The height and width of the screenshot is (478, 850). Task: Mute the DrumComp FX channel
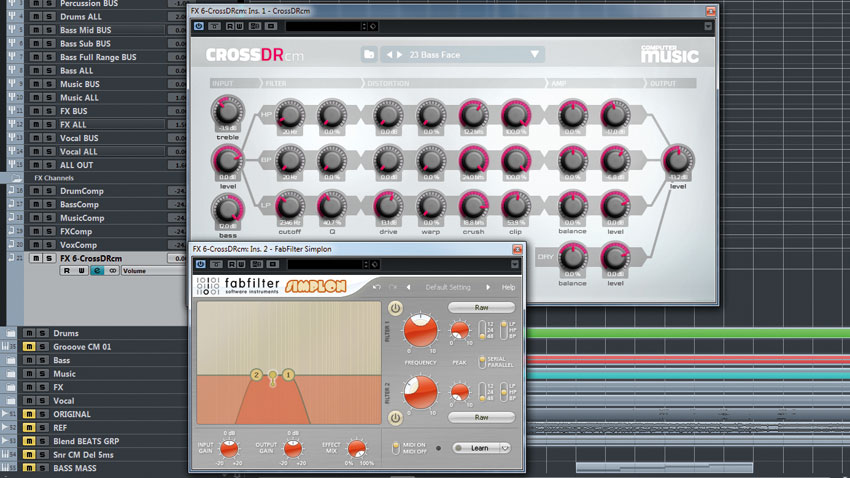pos(36,191)
